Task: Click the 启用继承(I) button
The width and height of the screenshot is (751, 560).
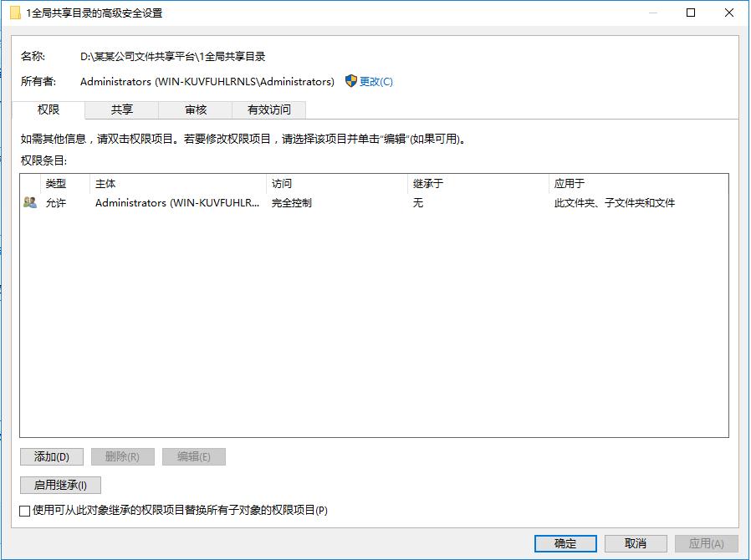Action: [59, 485]
